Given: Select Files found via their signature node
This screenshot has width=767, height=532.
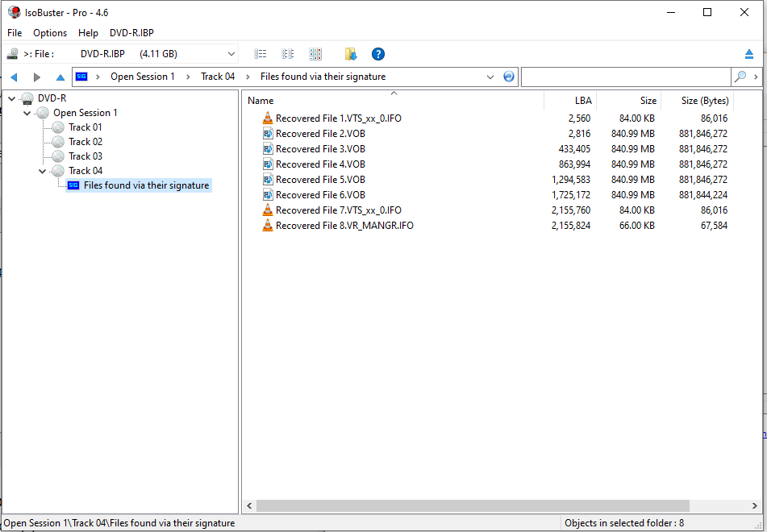Looking at the screenshot, I should point(146,185).
